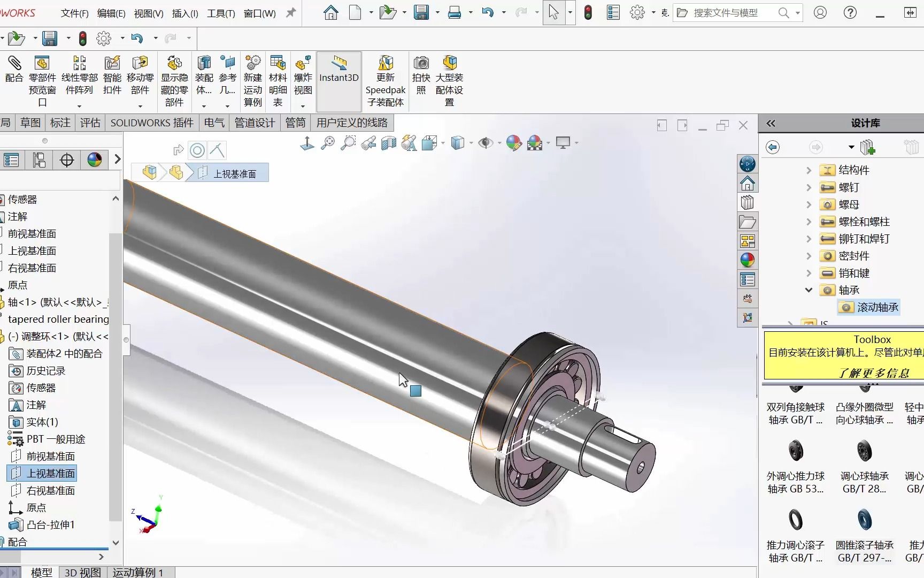Image resolution: width=924 pixels, height=578 pixels.
Task: Expand the 密封件 folder
Action: point(809,256)
